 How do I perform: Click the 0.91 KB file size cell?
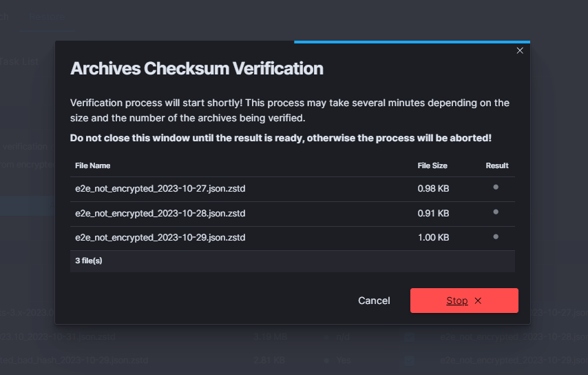433,214
